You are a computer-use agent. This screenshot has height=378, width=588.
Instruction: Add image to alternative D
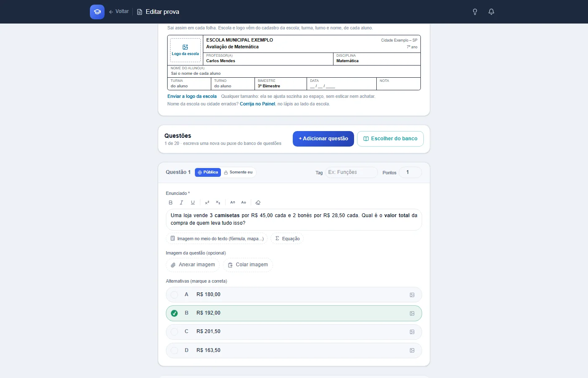[412, 350]
